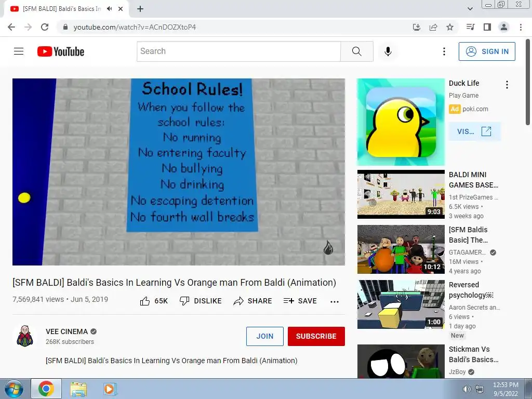The height and width of the screenshot is (399, 532).
Task: Open Stickman Vs Baldi's Basics title
Action: [x=473, y=354]
